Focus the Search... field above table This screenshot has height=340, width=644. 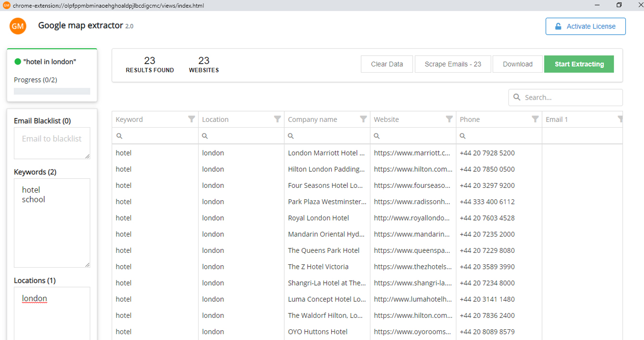566,97
